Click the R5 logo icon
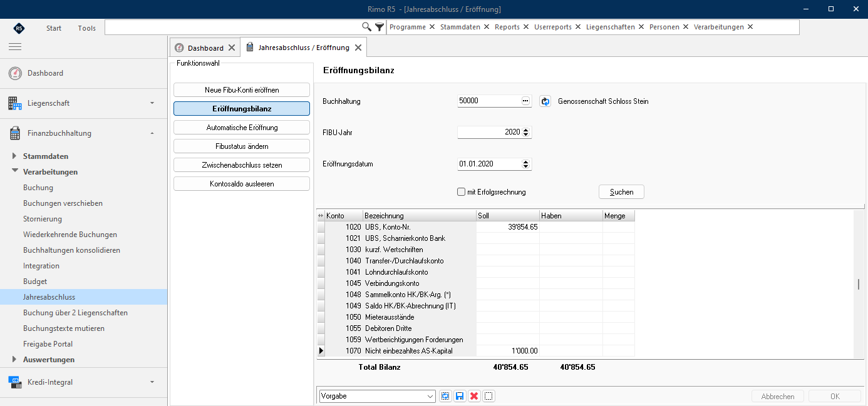The height and width of the screenshot is (406, 868). 19,28
